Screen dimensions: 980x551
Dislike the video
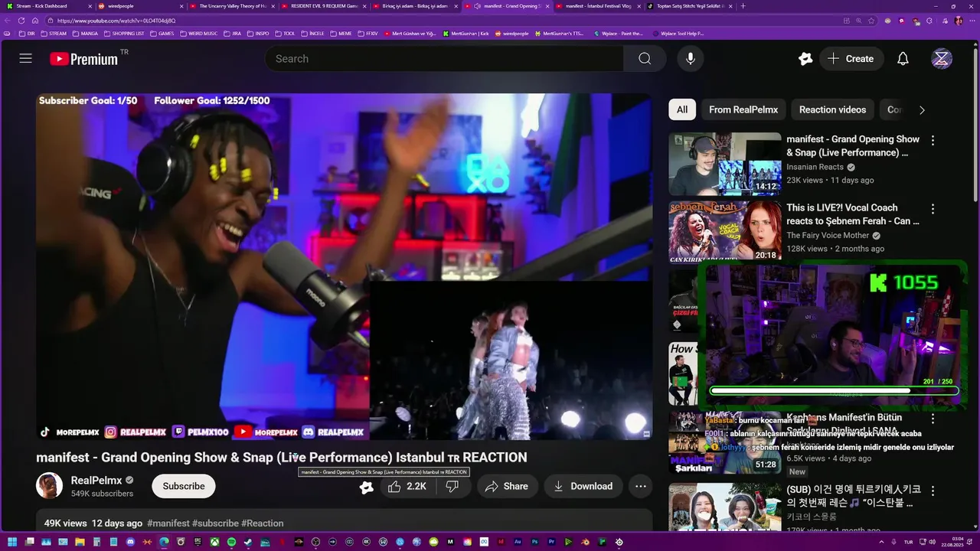coord(452,486)
